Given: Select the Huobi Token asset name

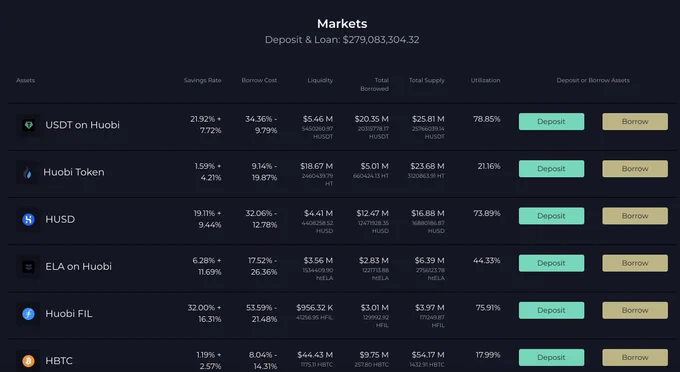Looking at the screenshot, I should [x=74, y=172].
